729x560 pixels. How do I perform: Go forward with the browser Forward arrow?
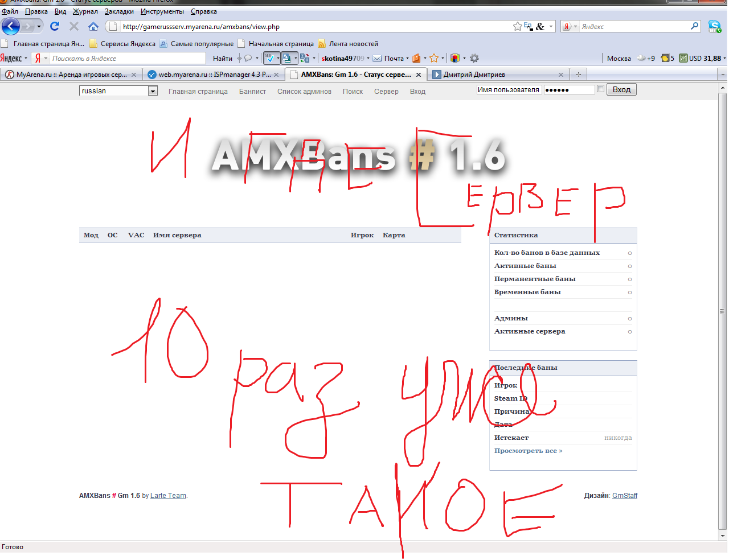pos(27,26)
